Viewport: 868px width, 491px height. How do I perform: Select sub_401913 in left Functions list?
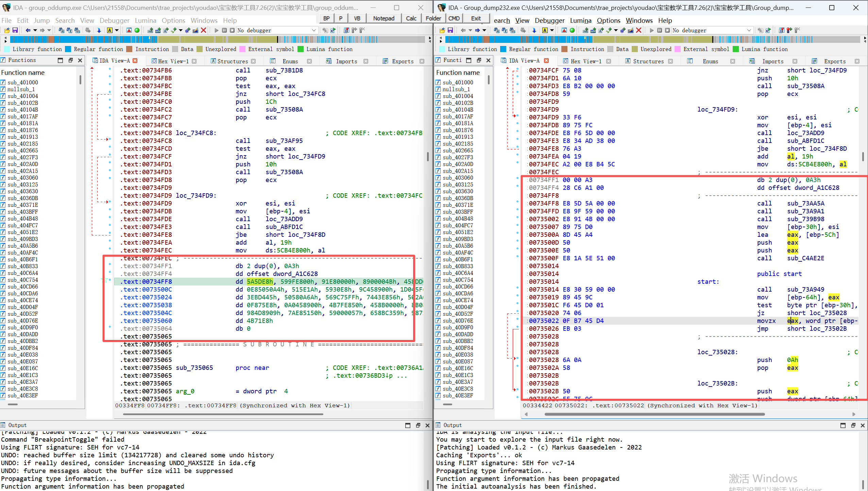(x=23, y=137)
